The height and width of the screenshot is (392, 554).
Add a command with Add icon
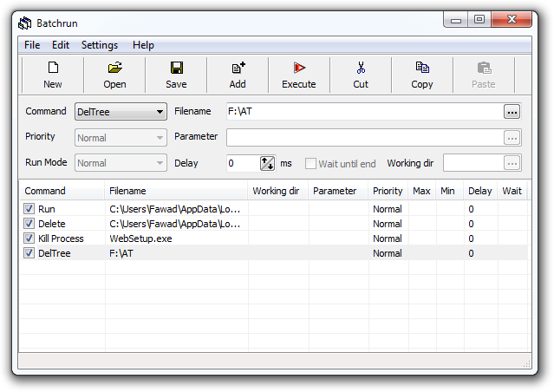click(x=238, y=67)
